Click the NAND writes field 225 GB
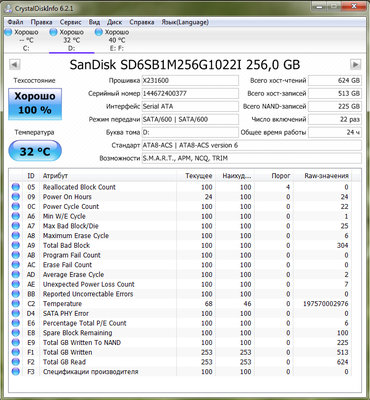 click(x=335, y=107)
